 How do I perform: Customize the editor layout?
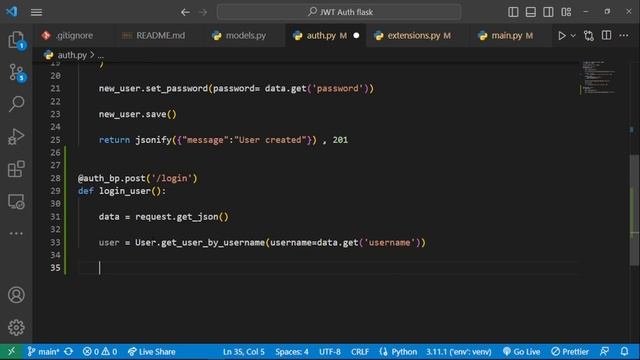(x=566, y=12)
